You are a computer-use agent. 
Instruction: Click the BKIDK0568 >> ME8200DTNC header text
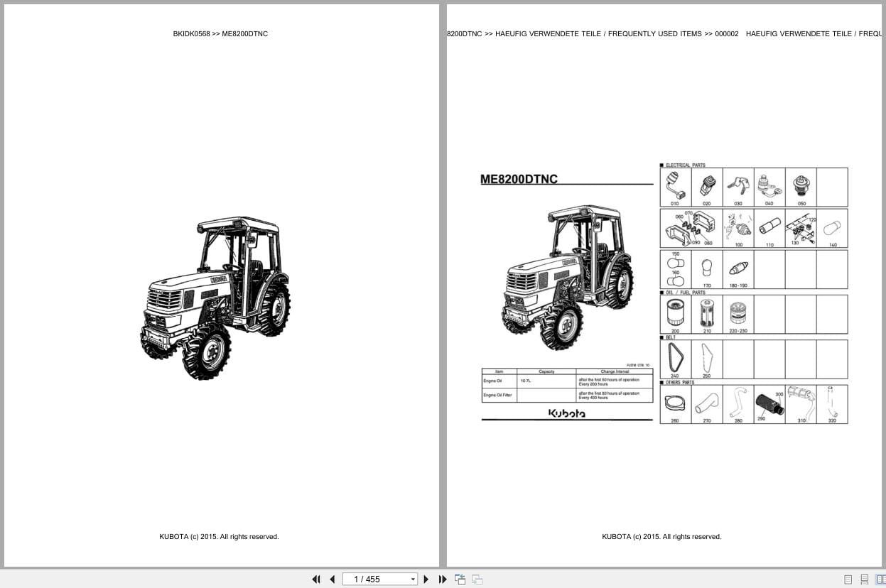220,33
